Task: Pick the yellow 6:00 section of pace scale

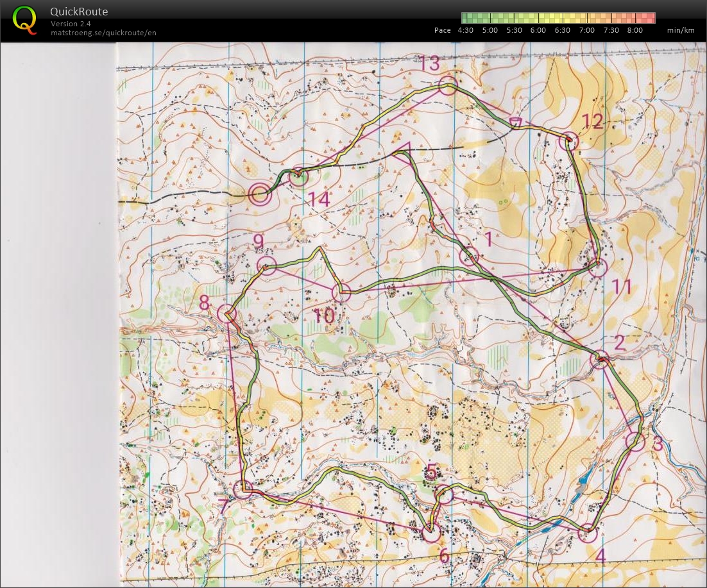Action: tap(538, 18)
